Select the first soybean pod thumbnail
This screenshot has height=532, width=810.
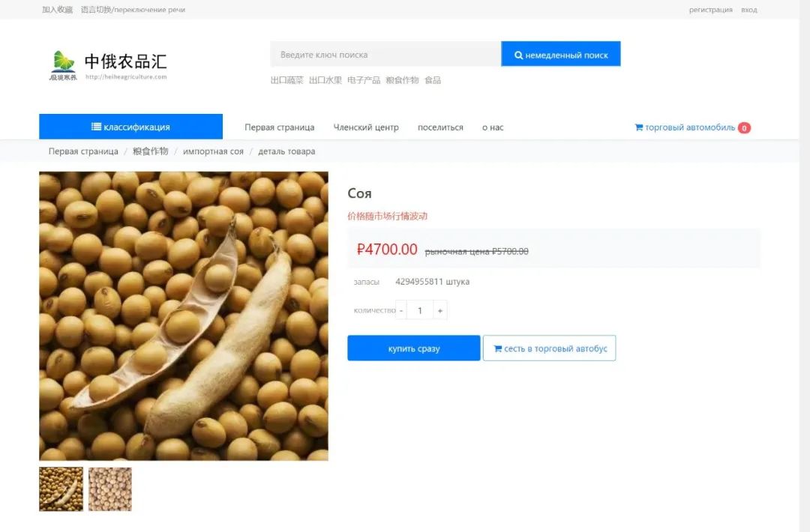tap(61, 489)
